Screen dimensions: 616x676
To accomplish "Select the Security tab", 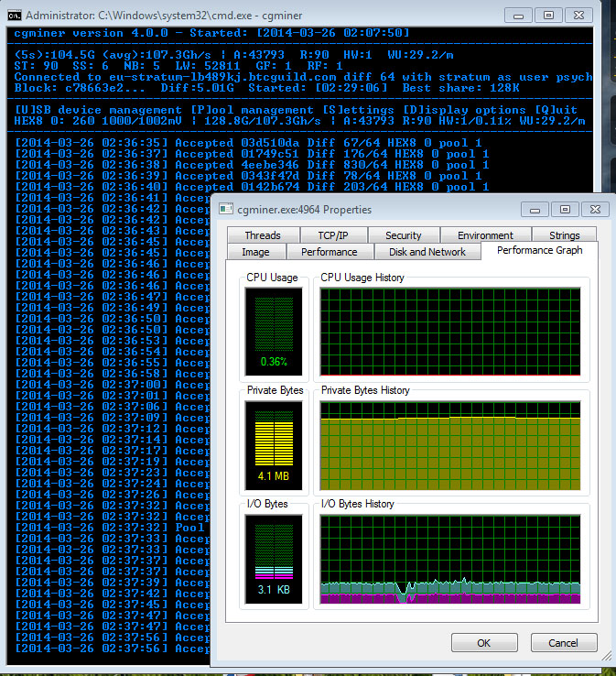I will [404, 235].
